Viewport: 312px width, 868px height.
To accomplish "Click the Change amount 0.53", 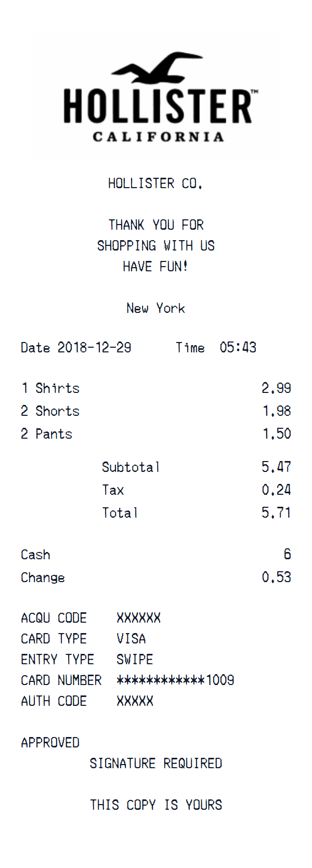I will (276, 577).
